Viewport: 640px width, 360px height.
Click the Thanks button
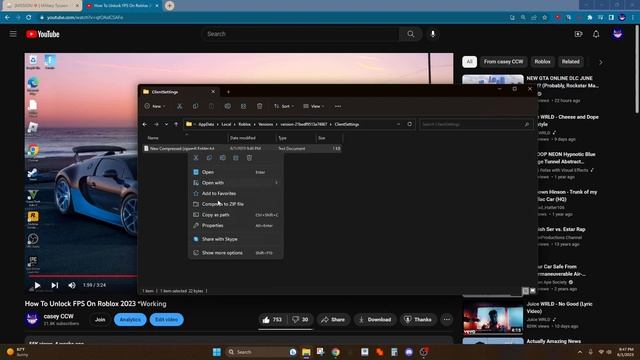coord(418,320)
